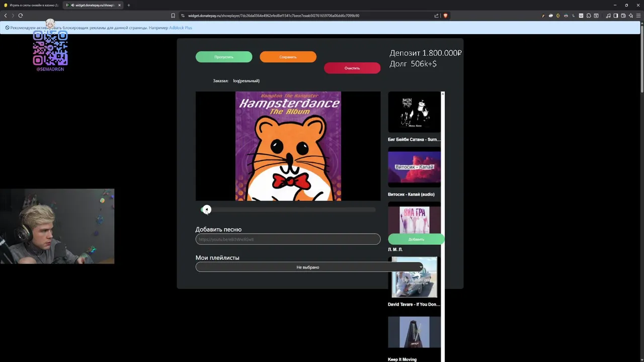Select the Биг Бейби Сатана thumbnail

414,112
